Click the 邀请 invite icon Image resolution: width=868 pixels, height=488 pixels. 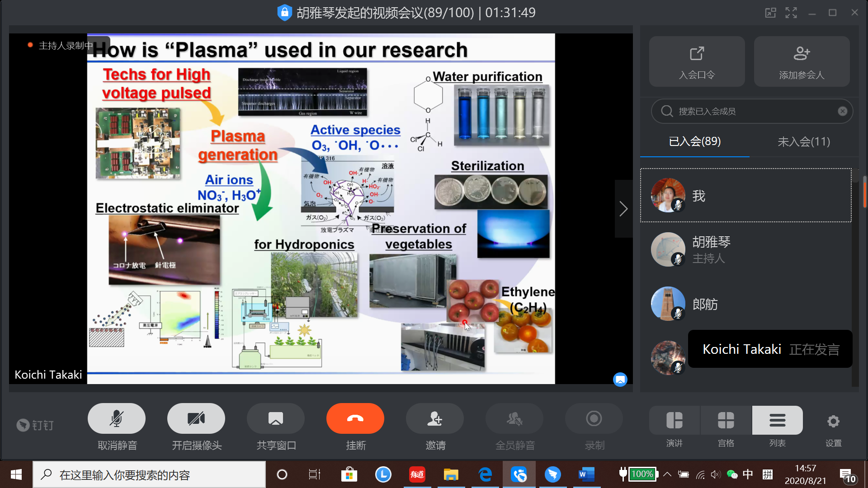pyautogui.click(x=435, y=419)
